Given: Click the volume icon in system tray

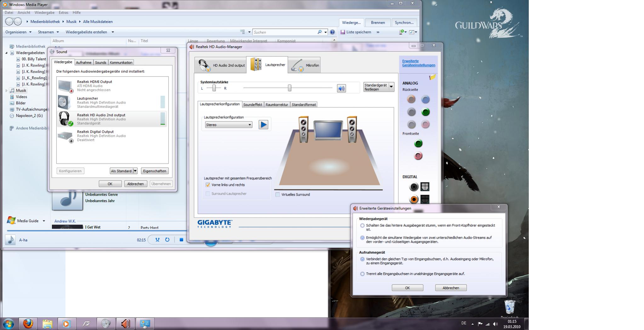Looking at the screenshot, I should 495,324.
